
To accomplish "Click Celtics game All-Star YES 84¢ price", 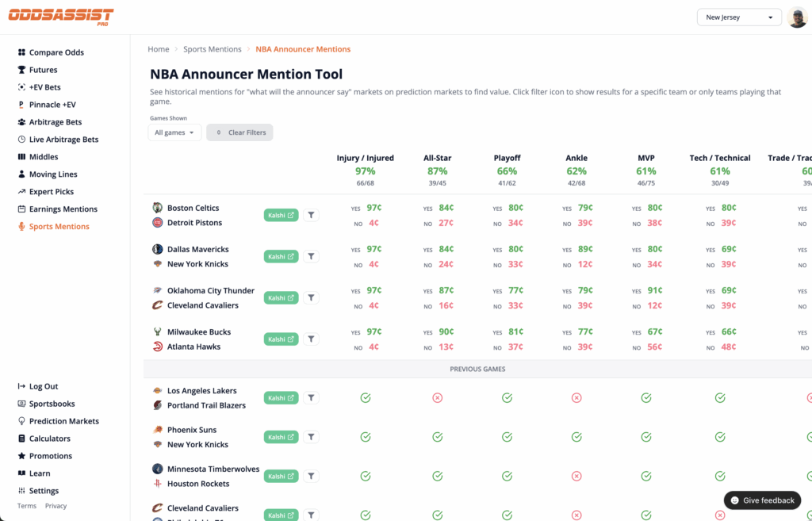I will coord(446,208).
